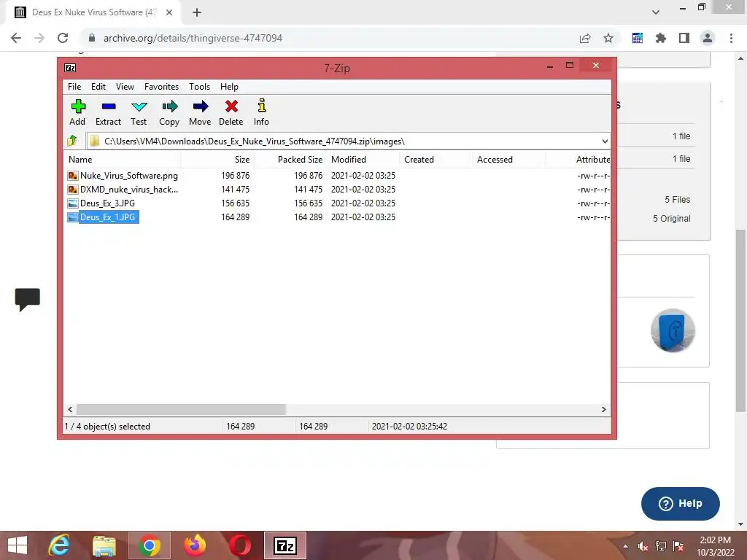Viewport: 747px width, 560px height.
Task: Click the Deus_Ex_3.JPG file icon
Action: pyautogui.click(x=72, y=203)
